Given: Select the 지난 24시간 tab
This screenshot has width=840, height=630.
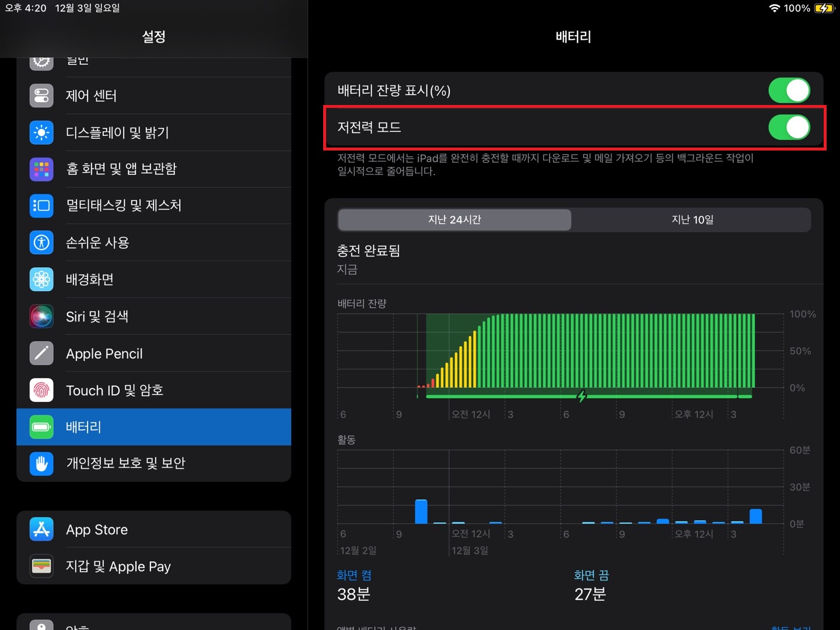Looking at the screenshot, I should [x=454, y=220].
